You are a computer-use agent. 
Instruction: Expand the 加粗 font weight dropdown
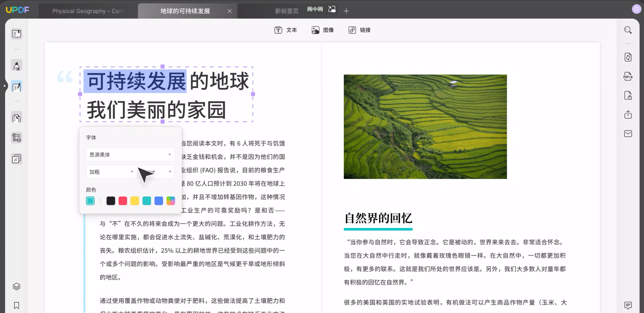[x=111, y=172]
